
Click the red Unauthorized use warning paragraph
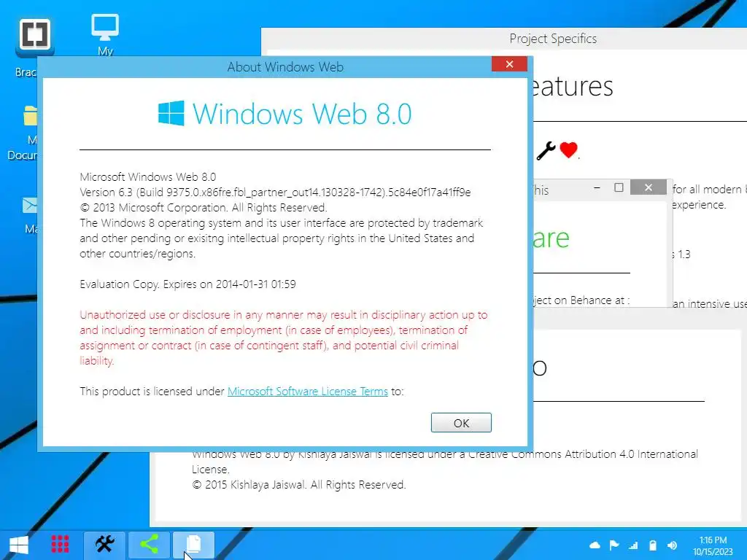(x=284, y=338)
